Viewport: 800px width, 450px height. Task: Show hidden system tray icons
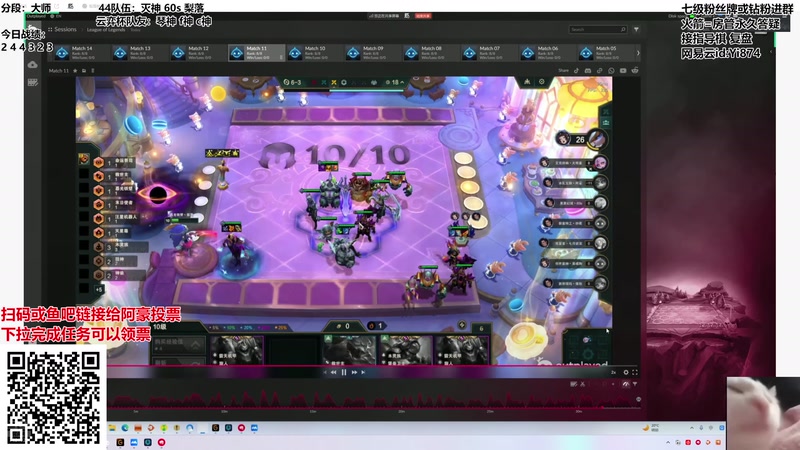click(692, 428)
